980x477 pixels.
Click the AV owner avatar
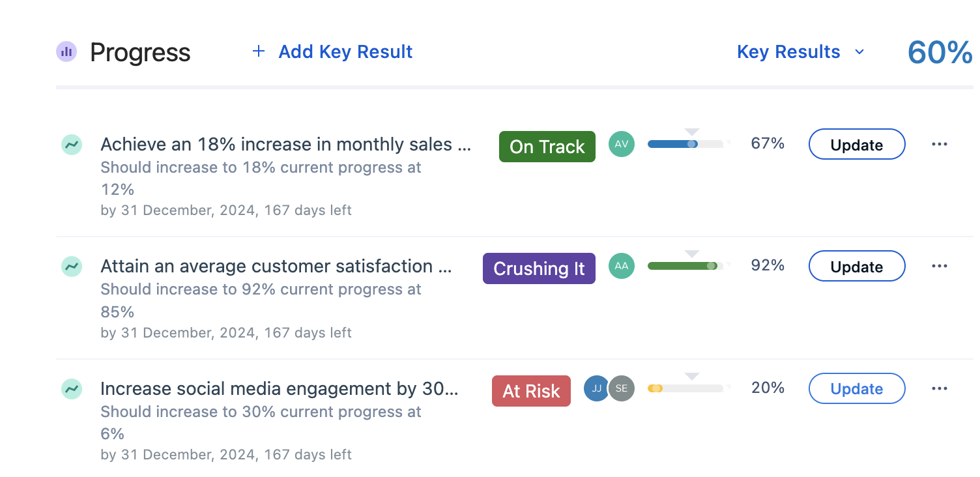[622, 144]
